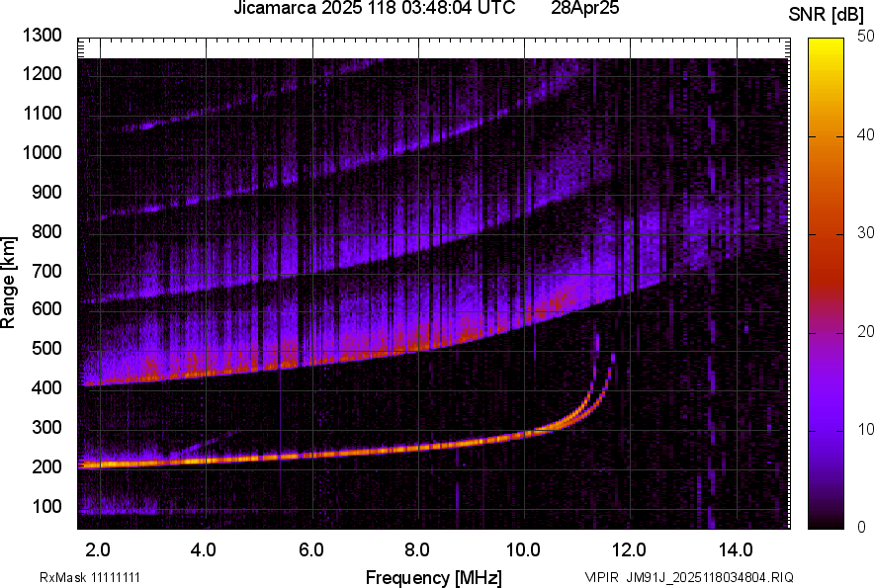Click the Frequency [MHz] axis label
874x588 pixels.
[433, 577]
